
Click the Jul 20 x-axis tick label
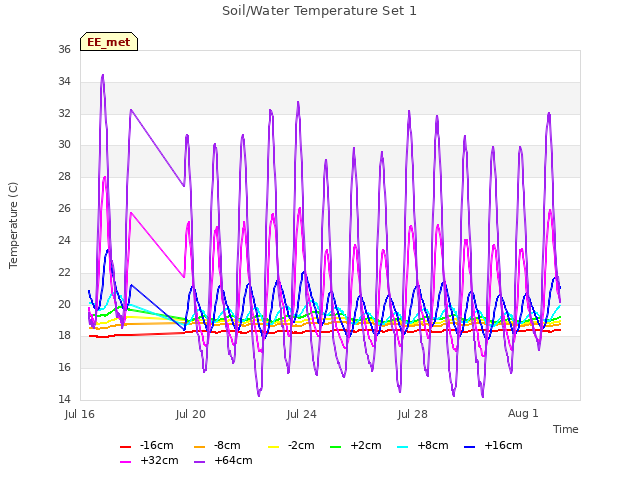[x=191, y=414]
